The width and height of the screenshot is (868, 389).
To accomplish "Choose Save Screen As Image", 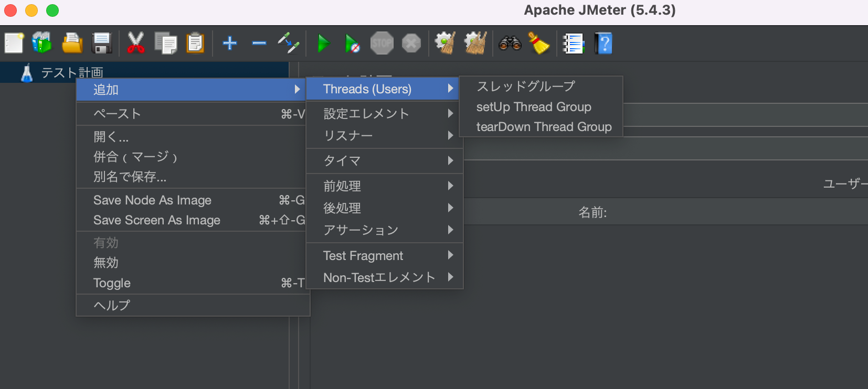I will click(x=191, y=220).
